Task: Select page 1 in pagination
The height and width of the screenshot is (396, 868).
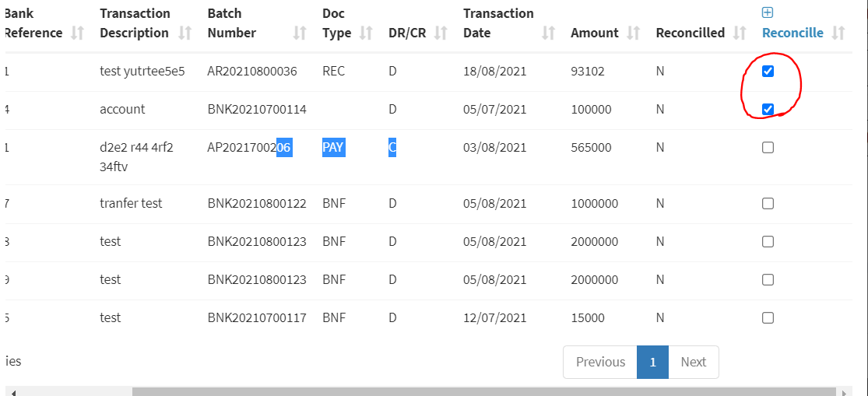Action: (652, 362)
